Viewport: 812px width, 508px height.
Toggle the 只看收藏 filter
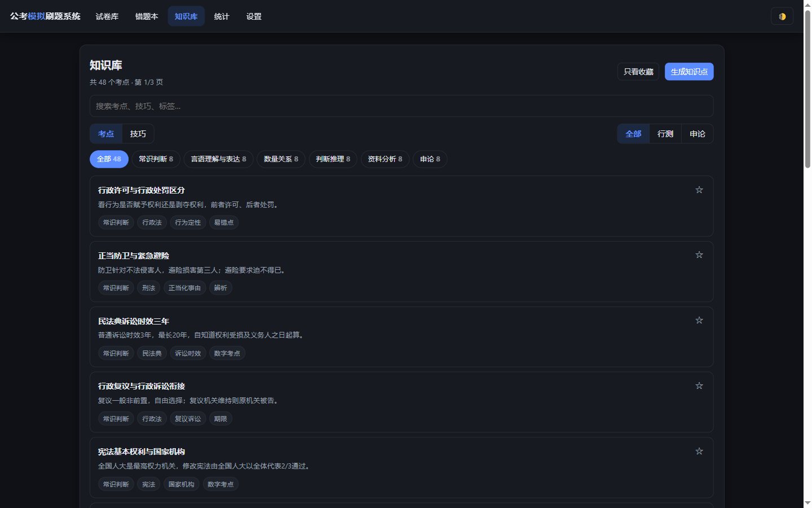638,72
